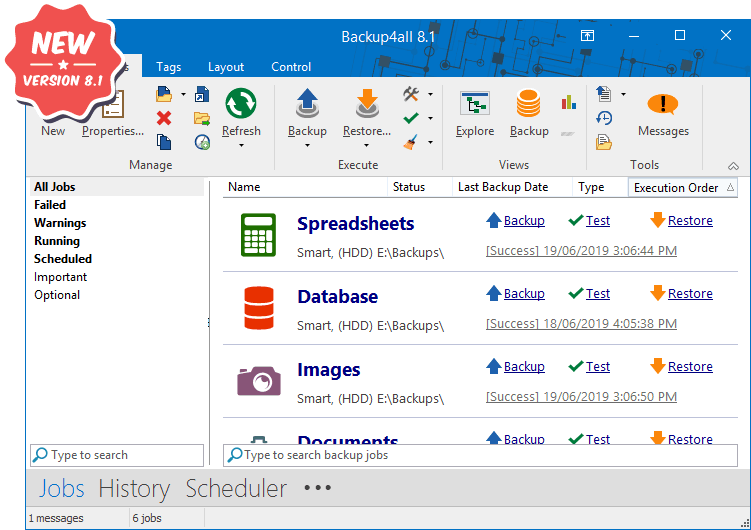
Task: Open the Explore view tree icon
Action: [x=475, y=103]
